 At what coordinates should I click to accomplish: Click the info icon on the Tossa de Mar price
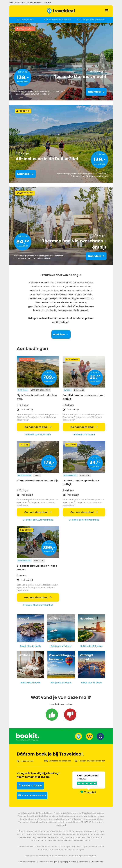(x=19, y=72)
